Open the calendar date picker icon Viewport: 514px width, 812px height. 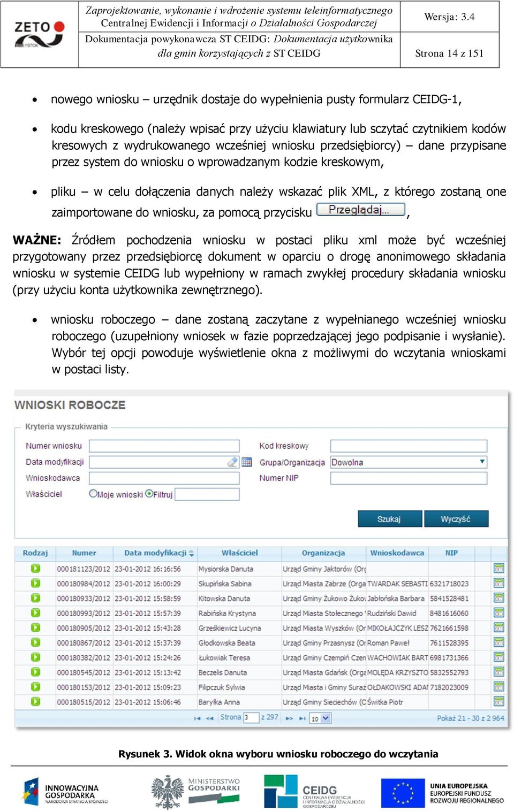[247, 462]
